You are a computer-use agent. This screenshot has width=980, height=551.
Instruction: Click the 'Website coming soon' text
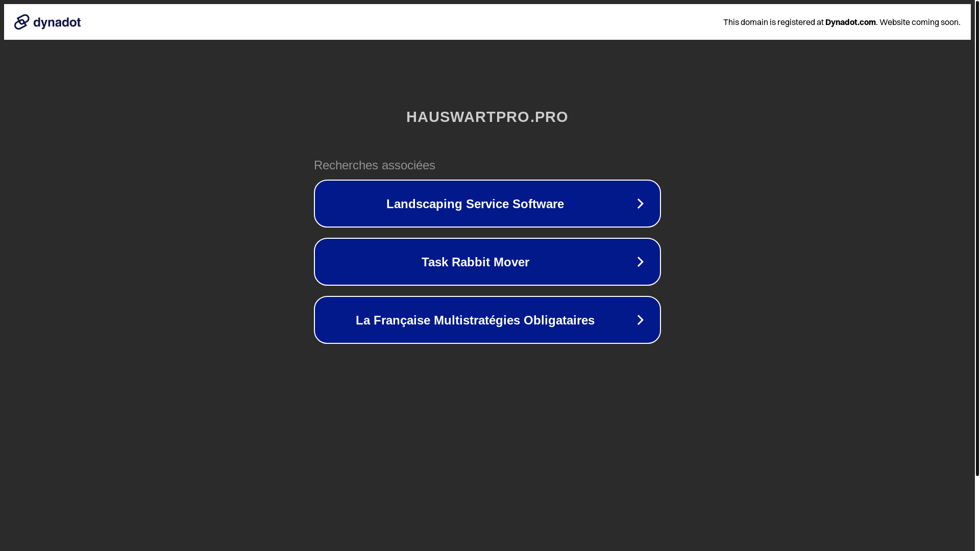(920, 22)
